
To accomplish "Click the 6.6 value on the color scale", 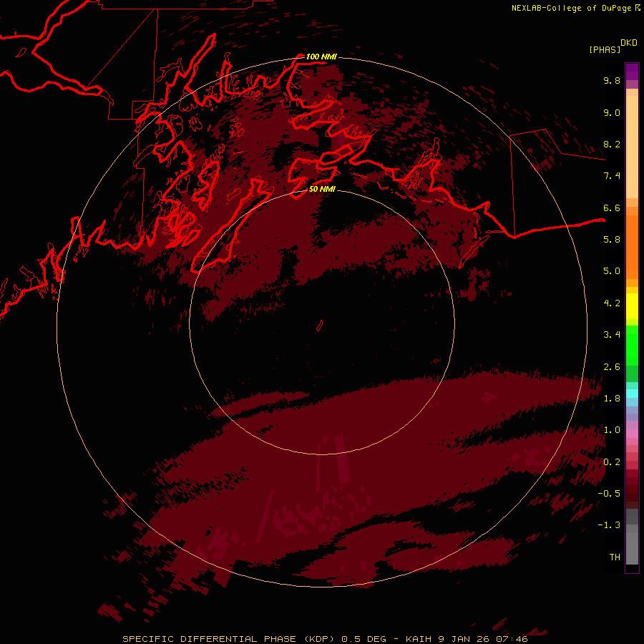I will [612, 208].
